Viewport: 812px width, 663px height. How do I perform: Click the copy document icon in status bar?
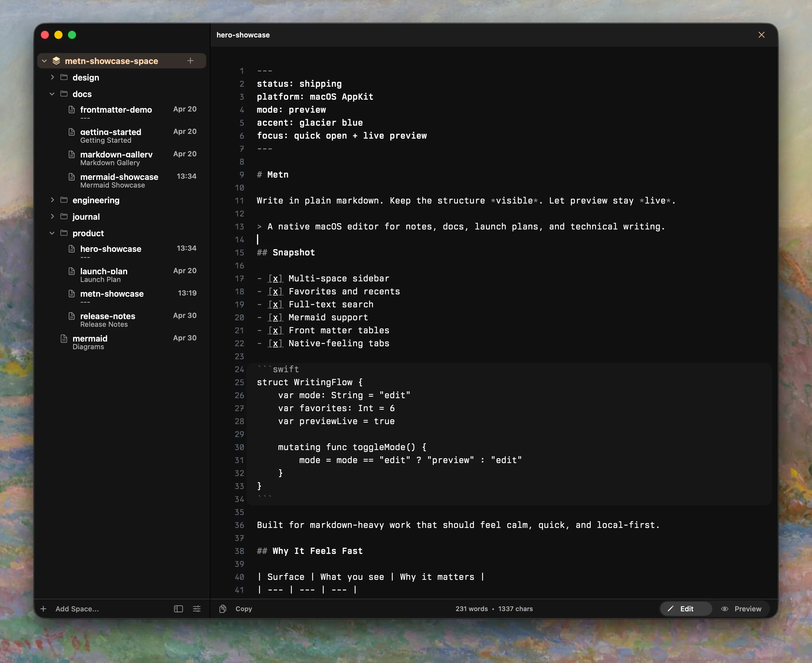point(223,609)
